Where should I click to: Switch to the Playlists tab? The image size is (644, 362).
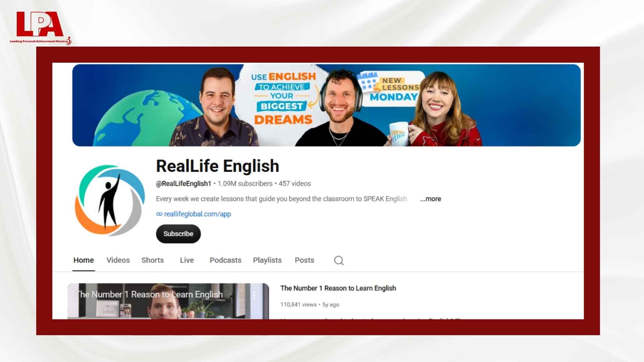(x=267, y=260)
